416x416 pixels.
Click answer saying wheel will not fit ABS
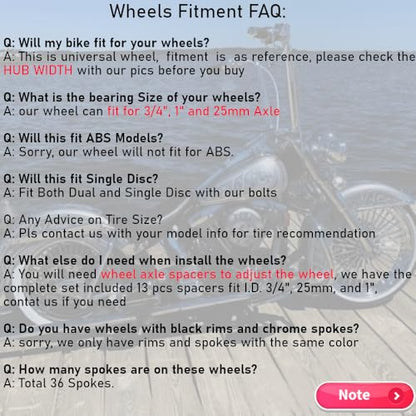pyautogui.click(x=118, y=152)
